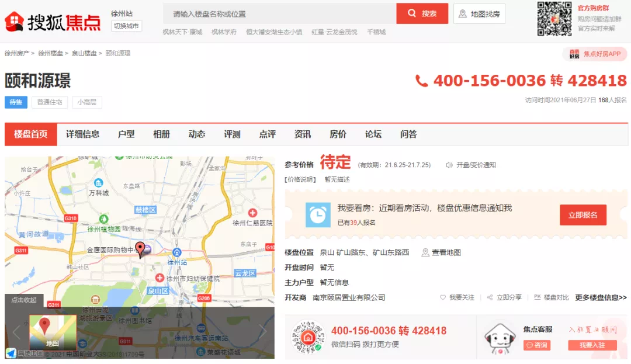This screenshot has height=364, width=631.
Task: Click the 咨询 customer service button
Action: 537,345
